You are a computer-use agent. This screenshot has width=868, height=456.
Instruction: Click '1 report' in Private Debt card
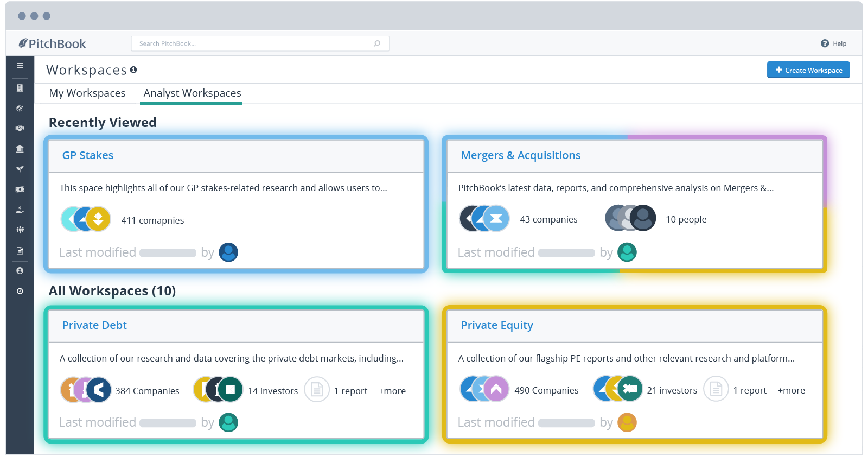(350, 391)
